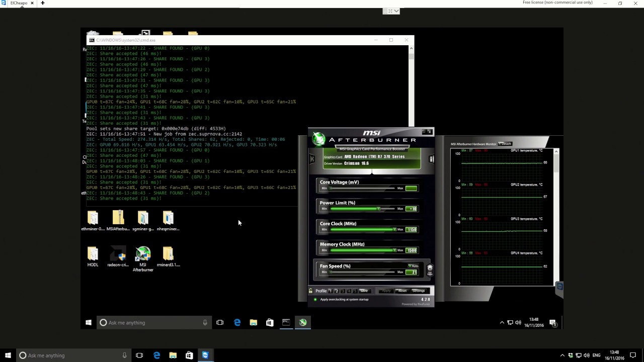The width and height of the screenshot is (644, 362).
Task: Click the Power Limit slider
Action: click(362, 209)
